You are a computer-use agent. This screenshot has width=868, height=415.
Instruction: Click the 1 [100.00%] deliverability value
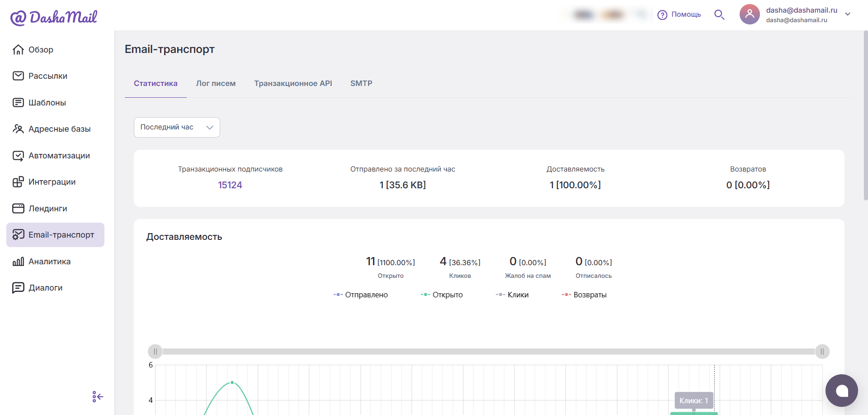[576, 185]
